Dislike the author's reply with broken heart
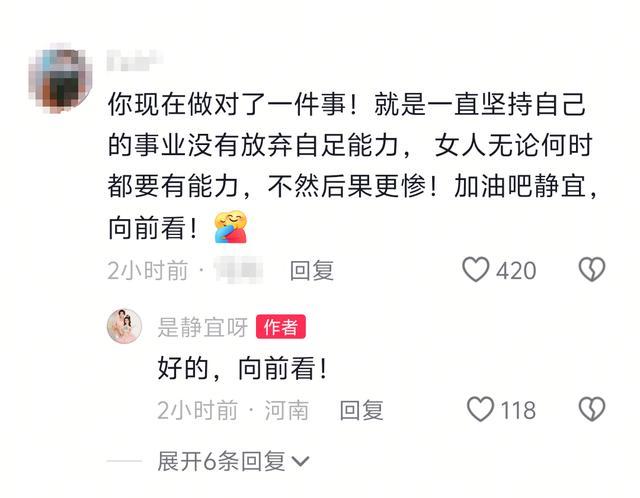 click(x=592, y=409)
